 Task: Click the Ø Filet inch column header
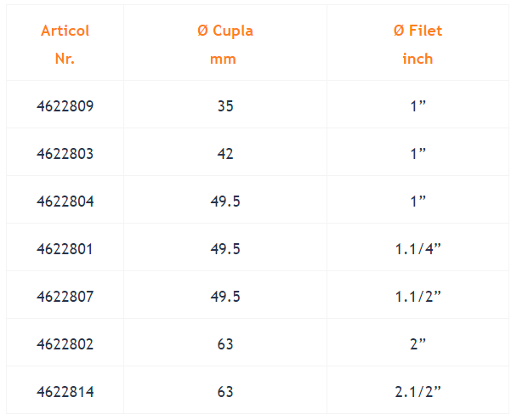418,44
